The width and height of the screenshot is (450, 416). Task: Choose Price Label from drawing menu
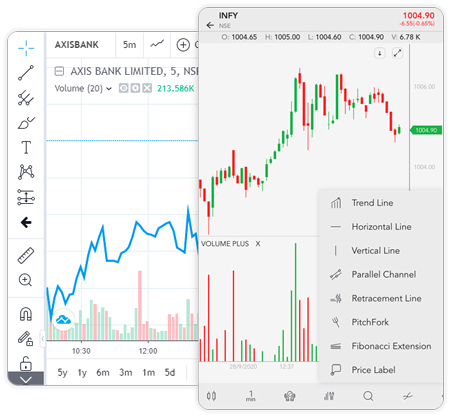pyautogui.click(x=381, y=370)
